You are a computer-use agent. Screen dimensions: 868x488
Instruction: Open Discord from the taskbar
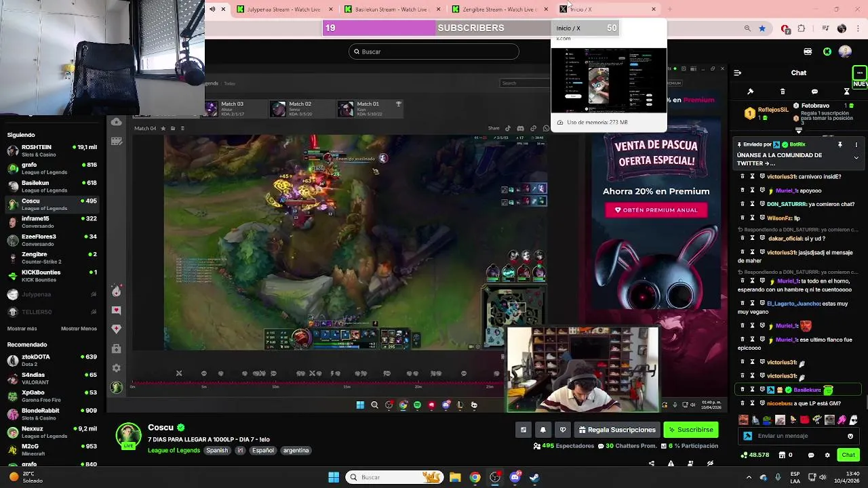tap(515, 477)
